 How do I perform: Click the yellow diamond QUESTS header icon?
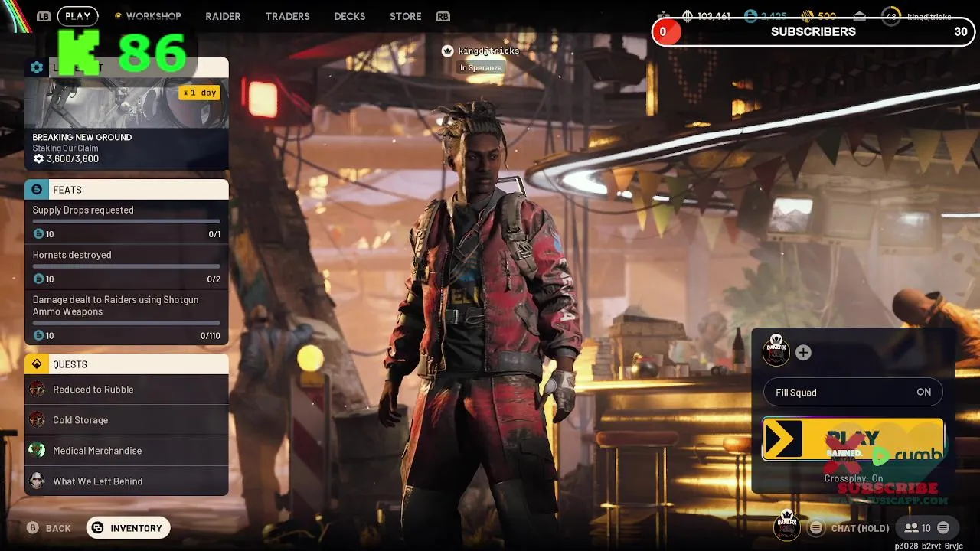pyautogui.click(x=36, y=364)
